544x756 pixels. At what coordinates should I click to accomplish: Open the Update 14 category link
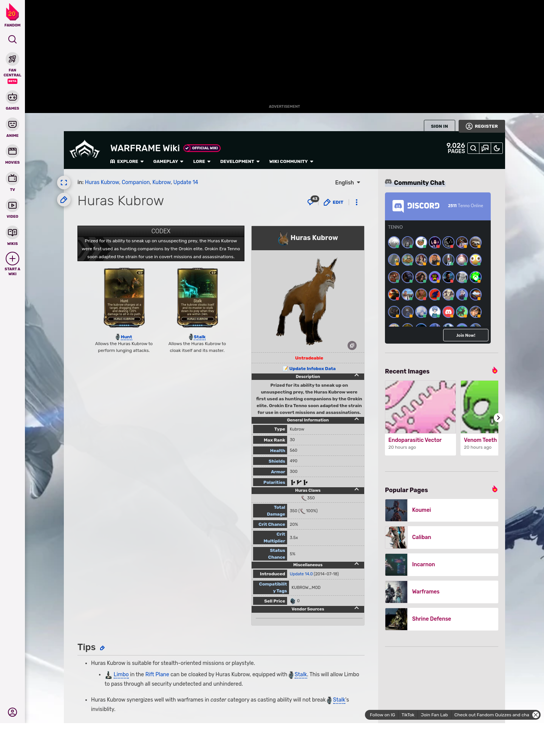(185, 182)
